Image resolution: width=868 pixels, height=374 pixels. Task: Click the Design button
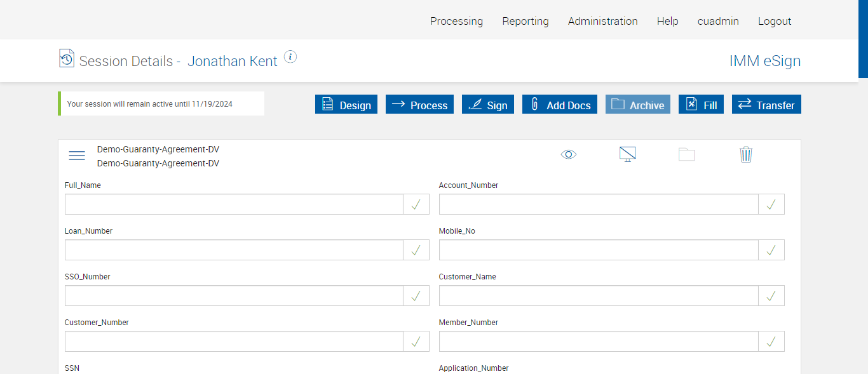click(346, 105)
